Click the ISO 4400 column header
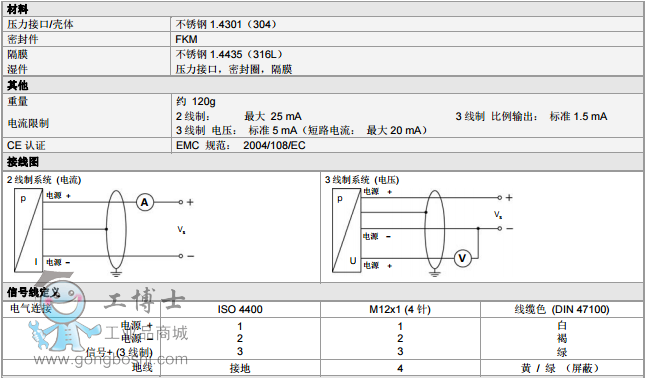This screenshot has height=378, width=645. pyautogui.click(x=240, y=309)
